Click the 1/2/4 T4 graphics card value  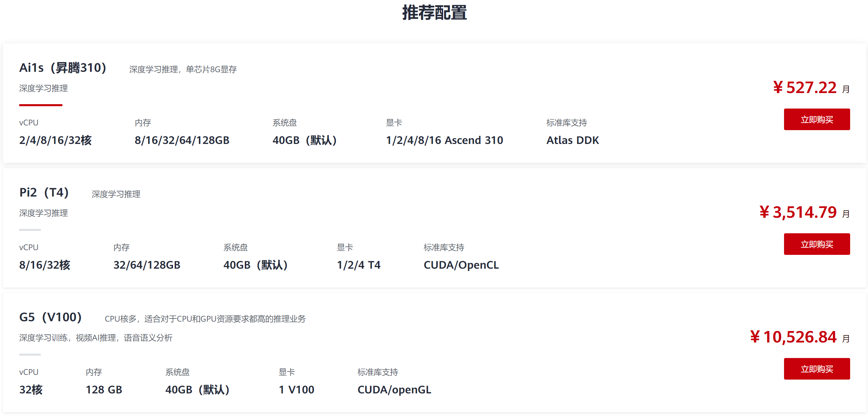point(358,265)
